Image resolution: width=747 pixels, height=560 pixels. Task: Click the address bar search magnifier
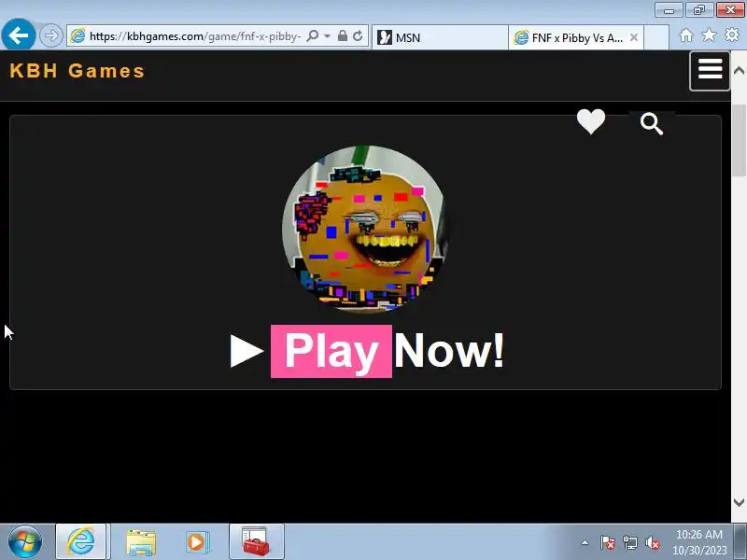313,36
